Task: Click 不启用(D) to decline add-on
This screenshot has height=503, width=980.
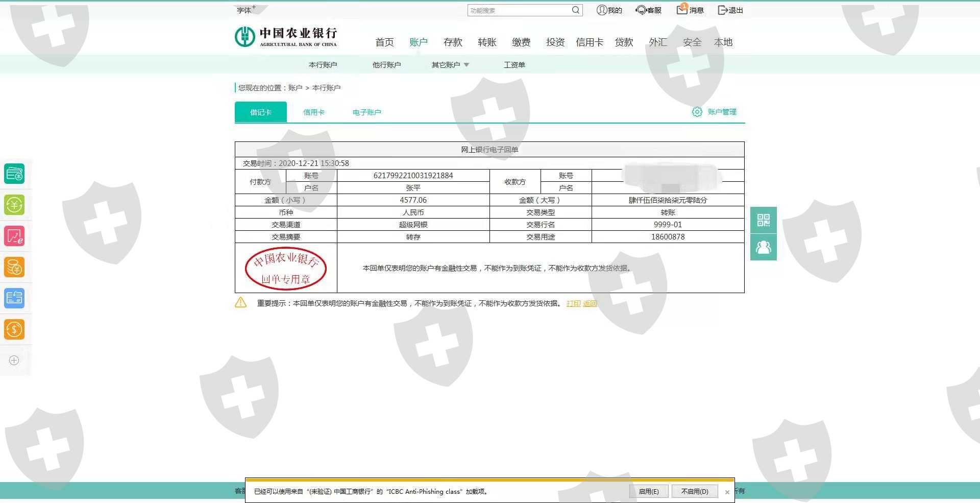Action: click(695, 492)
